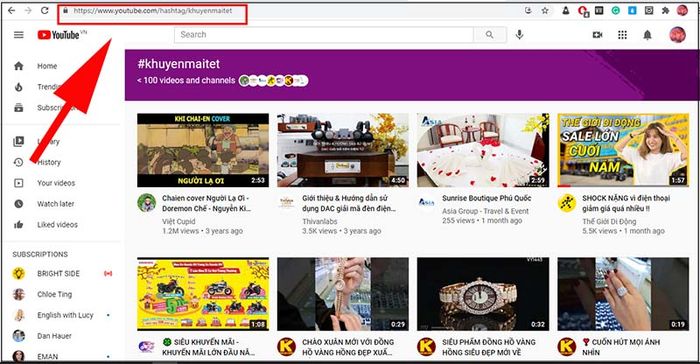
Task: Open the YouTube apps grid icon
Action: click(x=622, y=34)
